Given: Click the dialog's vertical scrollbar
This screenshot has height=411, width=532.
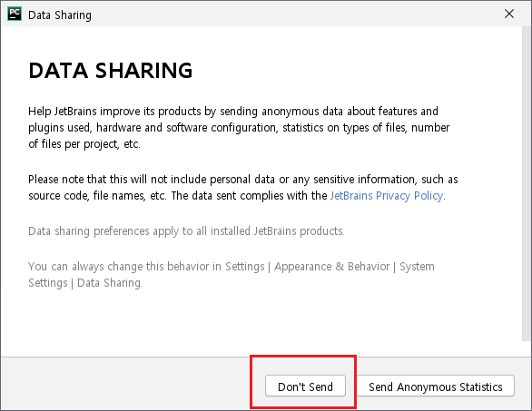Looking at the screenshot, I should click(526, 183).
